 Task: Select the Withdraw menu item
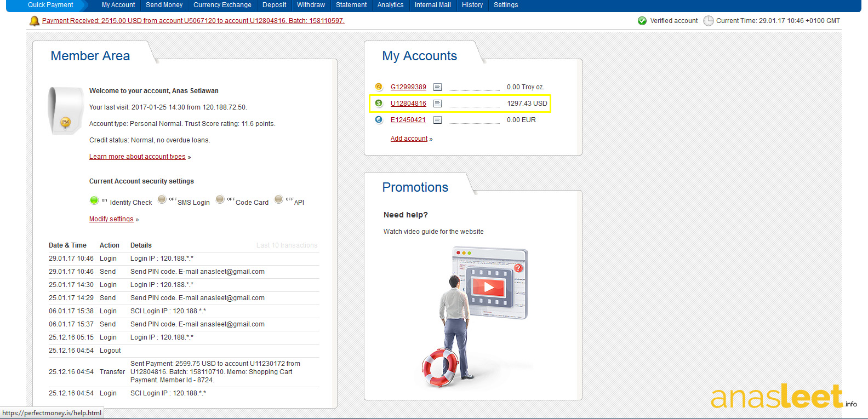pyautogui.click(x=311, y=5)
